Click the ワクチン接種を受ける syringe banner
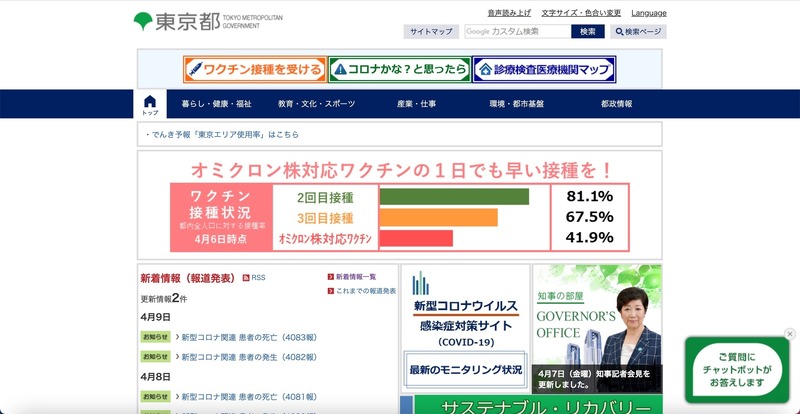 [254, 70]
